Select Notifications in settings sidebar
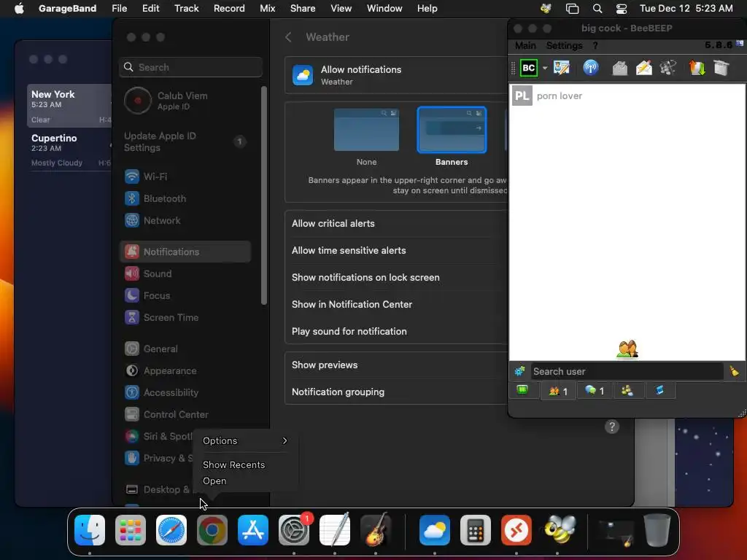 [186, 252]
